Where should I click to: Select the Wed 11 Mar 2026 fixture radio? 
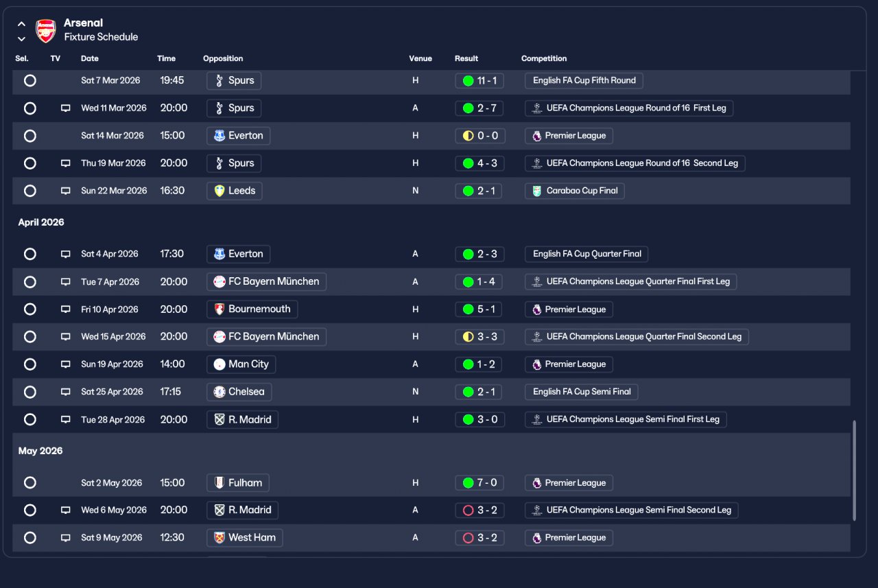[29, 108]
